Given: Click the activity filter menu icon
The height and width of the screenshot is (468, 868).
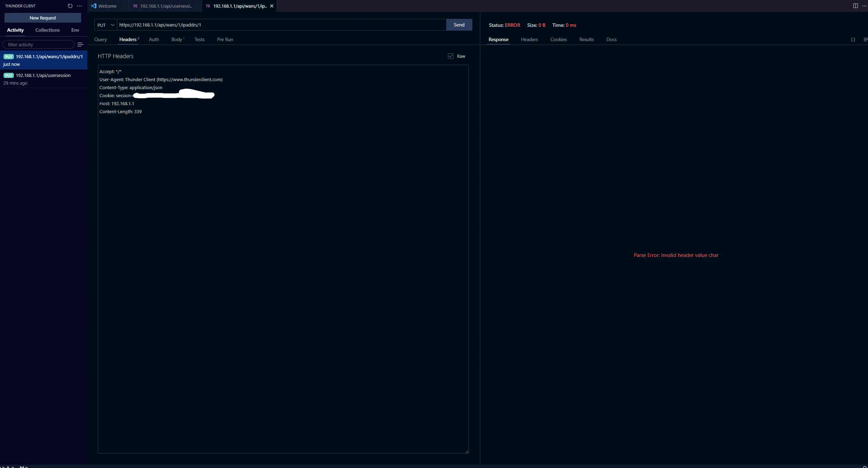Looking at the screenshot, I should (x=80, y=45).
